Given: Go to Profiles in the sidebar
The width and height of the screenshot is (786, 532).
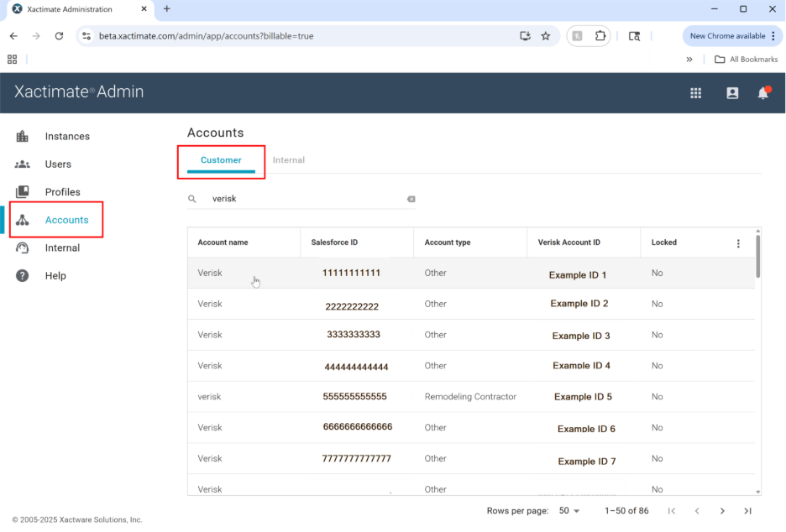Looking at the screenshot, I should click(62, 192).
